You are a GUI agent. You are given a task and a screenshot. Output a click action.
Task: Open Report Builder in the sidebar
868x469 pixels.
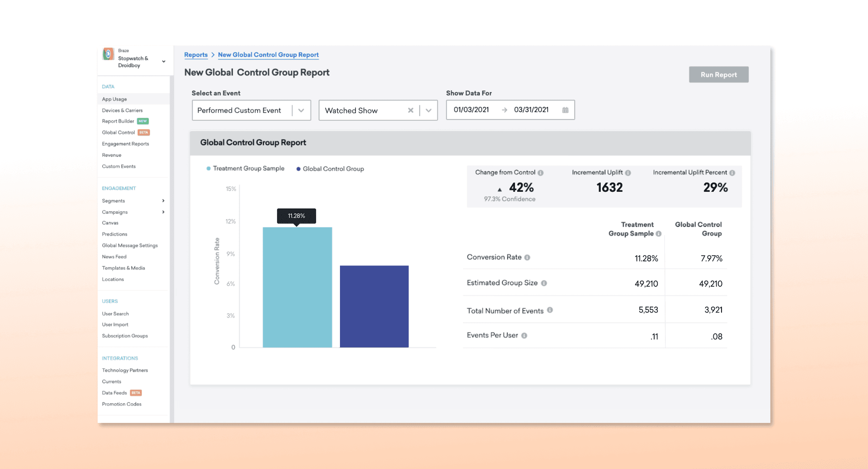[118, 121]
